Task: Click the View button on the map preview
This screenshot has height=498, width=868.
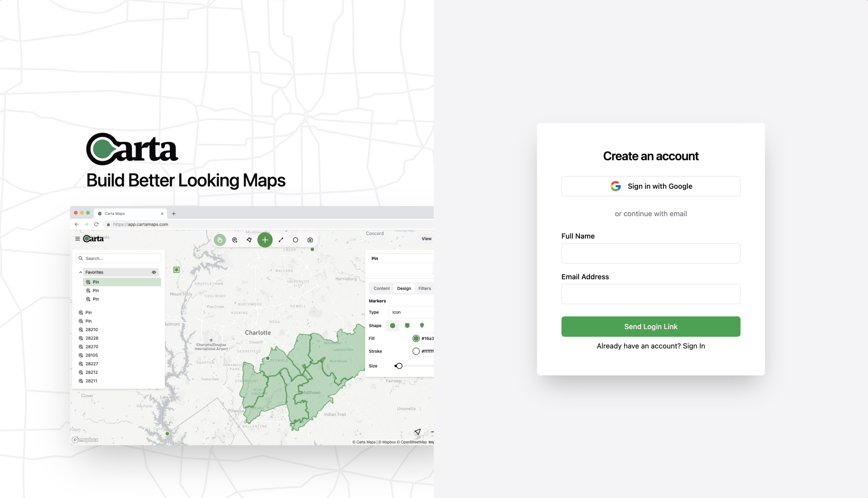Action: click(426, 239)
